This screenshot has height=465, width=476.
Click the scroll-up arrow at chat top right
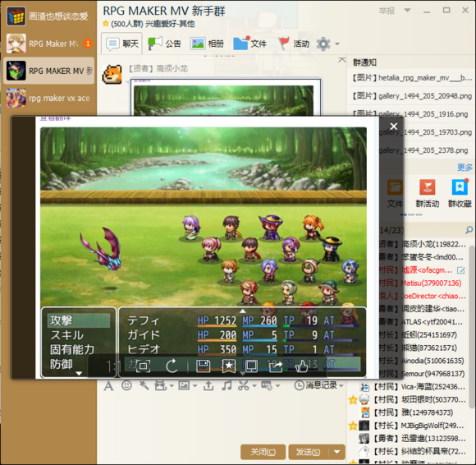point(342,60)
